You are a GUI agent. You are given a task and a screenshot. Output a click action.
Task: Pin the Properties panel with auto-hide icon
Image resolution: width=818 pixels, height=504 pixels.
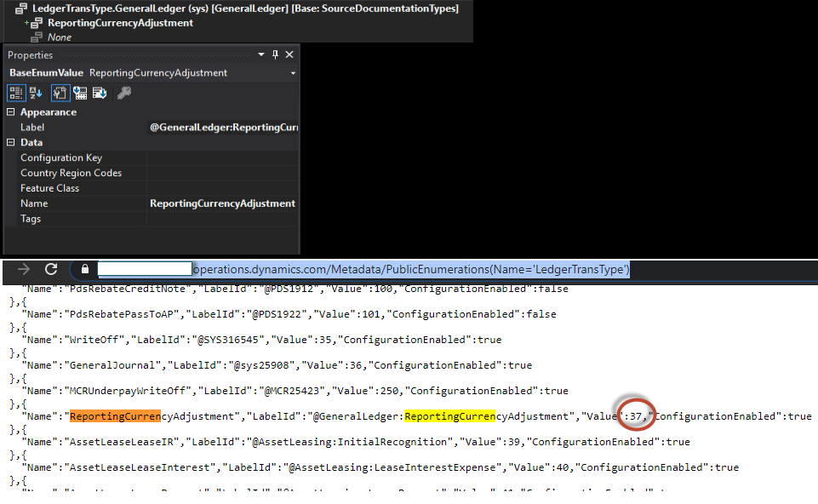(276, 54)
